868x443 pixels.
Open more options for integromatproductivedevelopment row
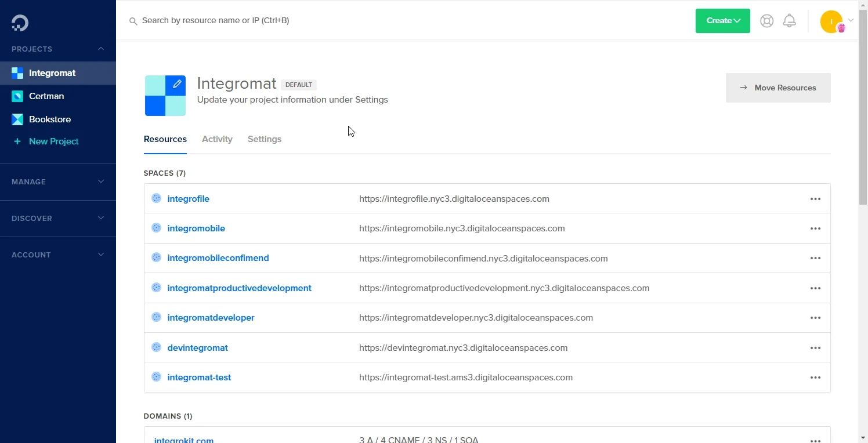click(815, 288)
